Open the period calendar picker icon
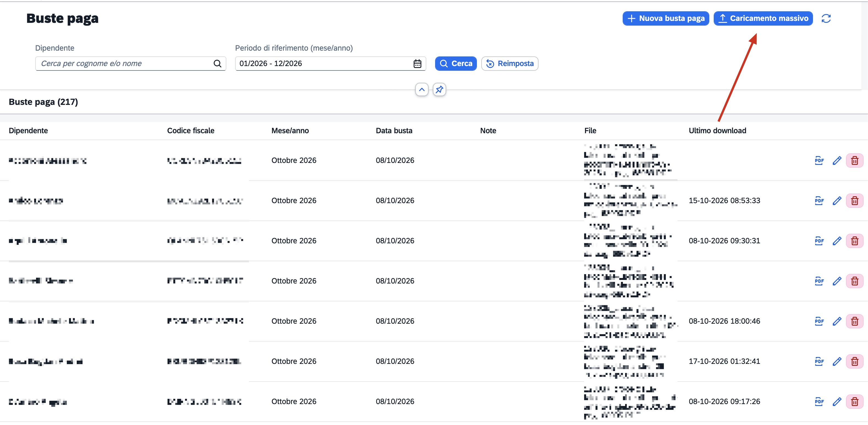The width and height of the screenshot is (868, 425). pos(417,63)
